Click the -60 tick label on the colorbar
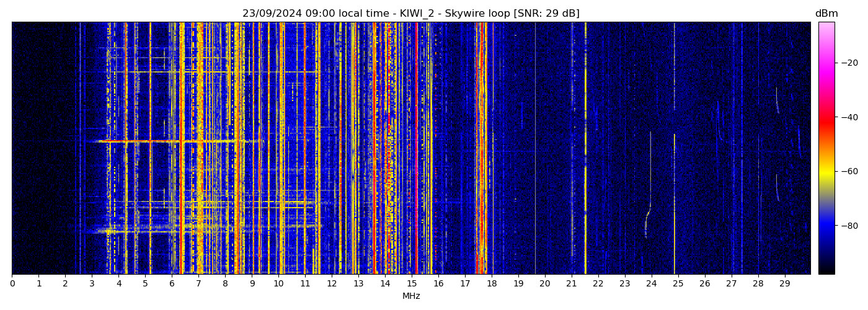 pos(849,171)
